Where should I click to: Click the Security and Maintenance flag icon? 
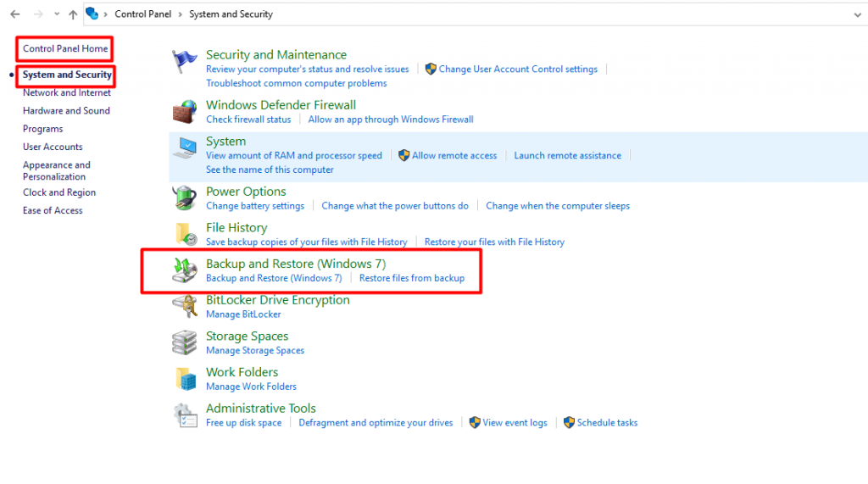(x=185, y=62)
